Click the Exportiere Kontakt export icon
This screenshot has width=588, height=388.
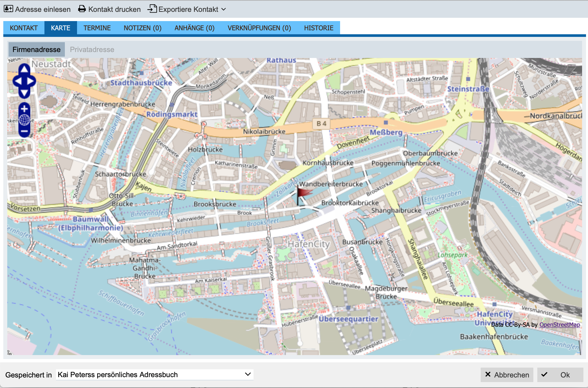click(x=152, y=9)
